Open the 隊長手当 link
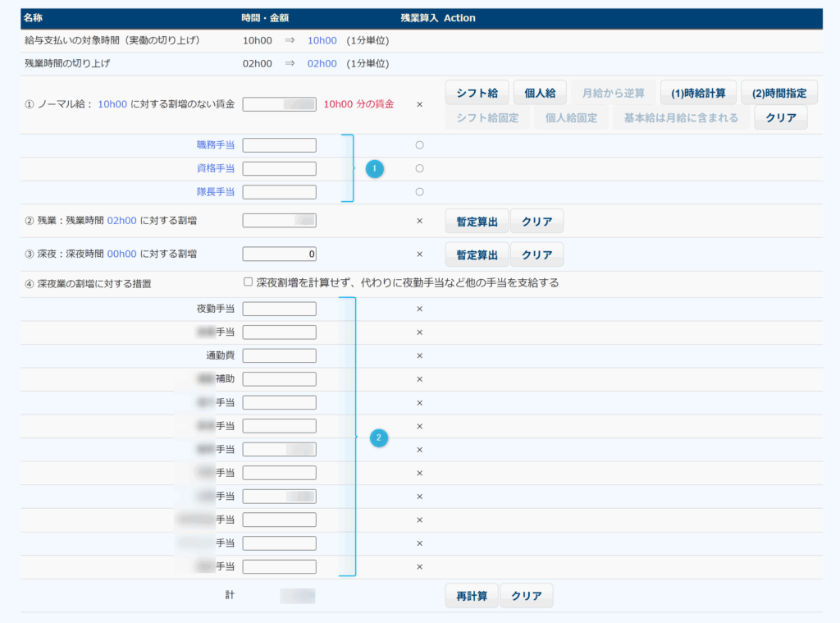The width and height of the screenshot is (840, 623). click(215, 192)
